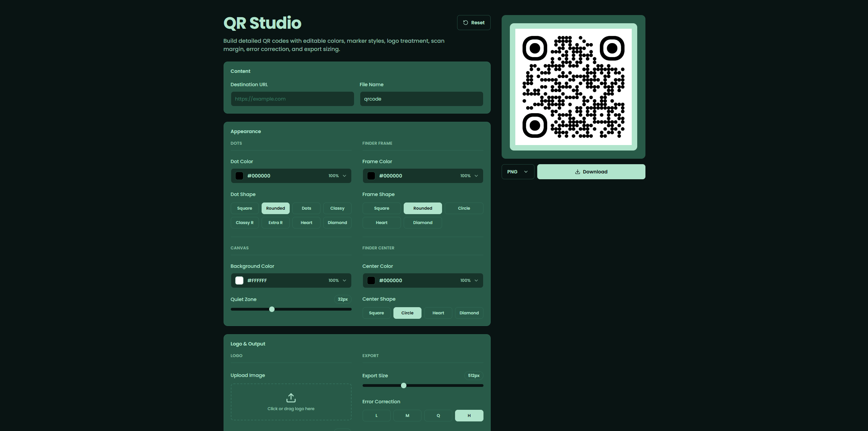Set center shape to Diamond

click(469, 313)
